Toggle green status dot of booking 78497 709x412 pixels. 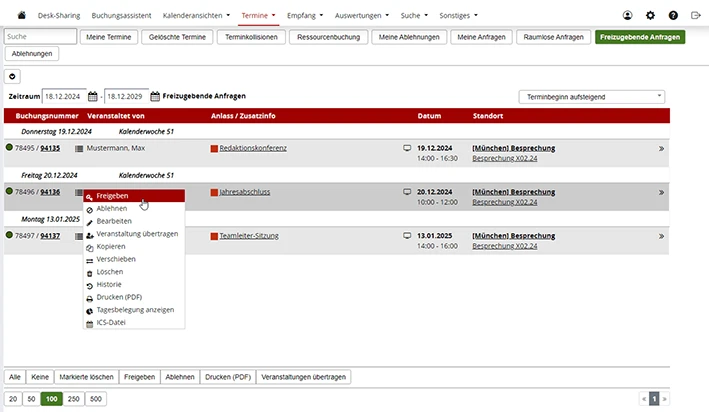pyautogui.click(x=9, y=235)
